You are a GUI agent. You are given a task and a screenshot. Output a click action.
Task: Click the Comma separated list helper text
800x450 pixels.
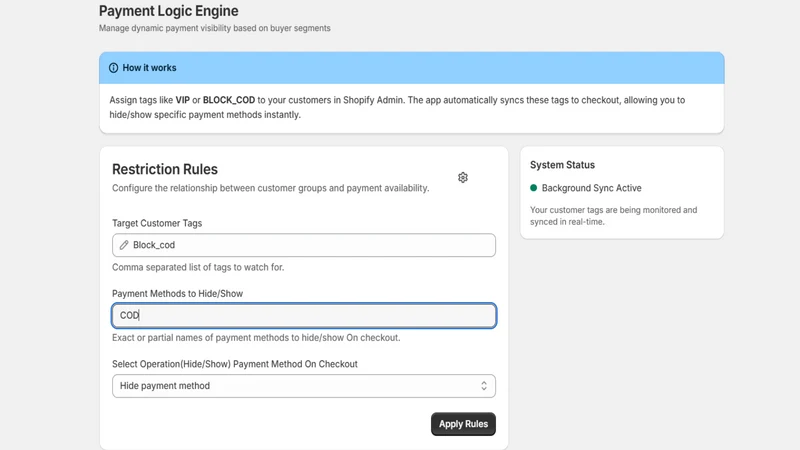(x=198, y=267)
